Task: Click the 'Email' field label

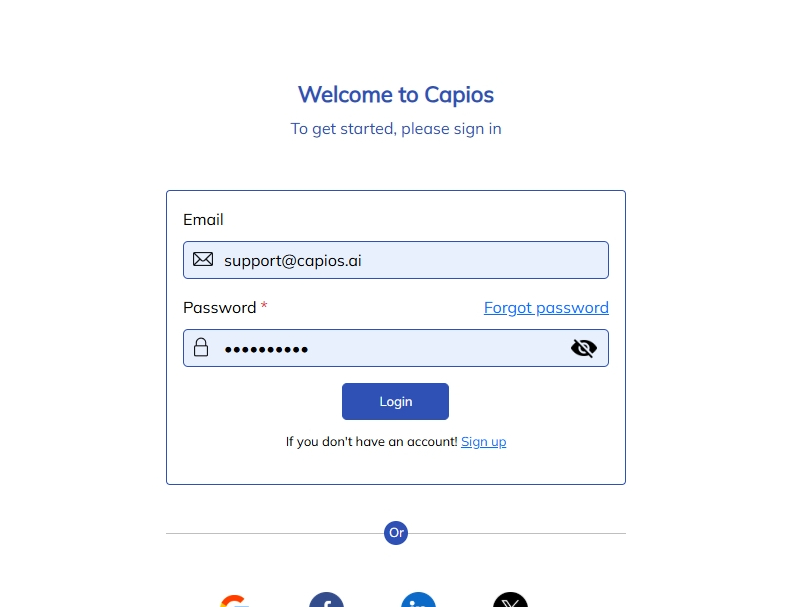Action: point(203,220)
